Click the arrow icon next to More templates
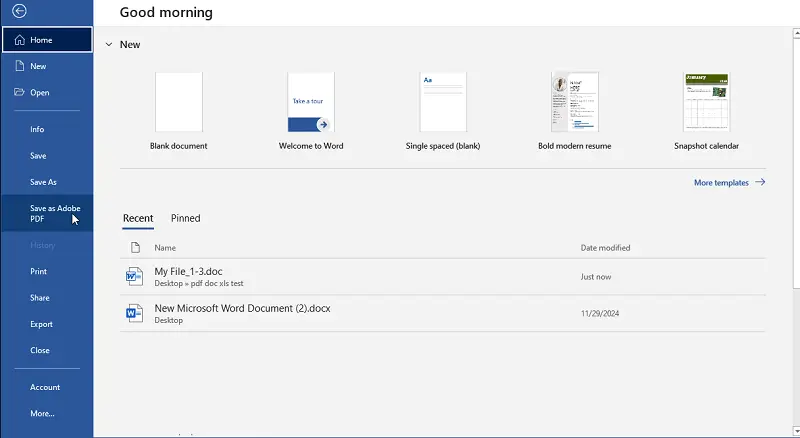 click(760, 182)
